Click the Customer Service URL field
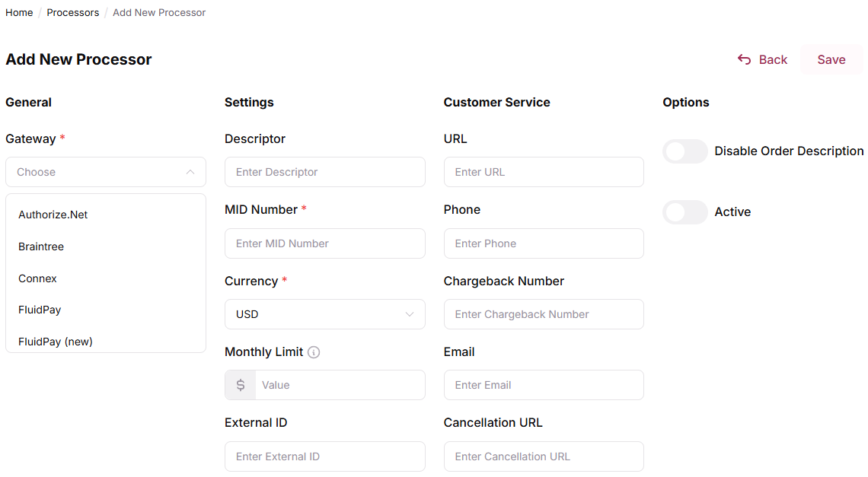Screen dimensions: 868x477 (x=544, y=172)
